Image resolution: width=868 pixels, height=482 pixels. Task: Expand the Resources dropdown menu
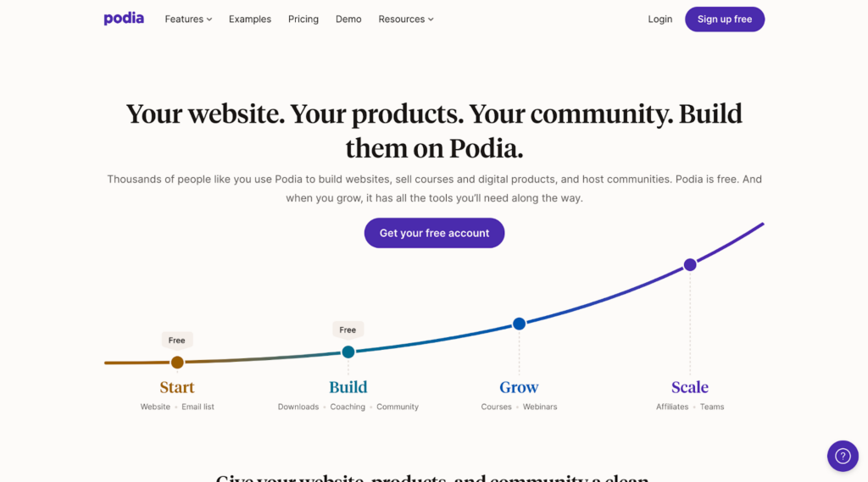pos(406,19)
